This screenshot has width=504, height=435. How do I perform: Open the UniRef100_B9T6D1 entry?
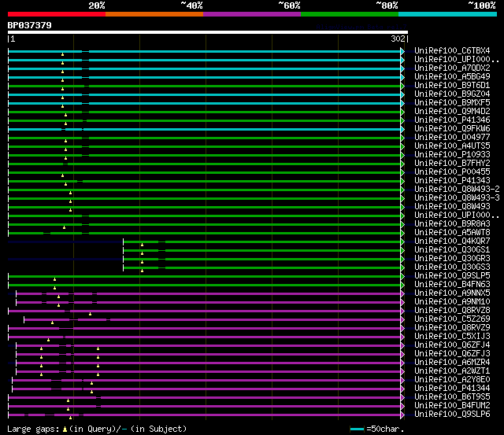[452, 86]
